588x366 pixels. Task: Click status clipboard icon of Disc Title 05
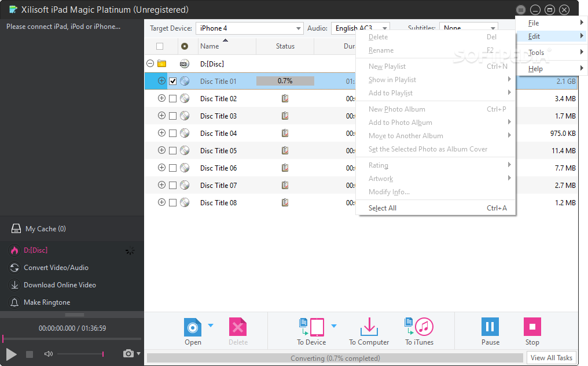pos(285,150)
